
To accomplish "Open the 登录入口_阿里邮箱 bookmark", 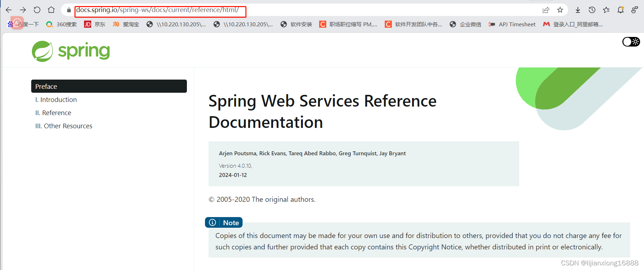I will tap(573, 24).
